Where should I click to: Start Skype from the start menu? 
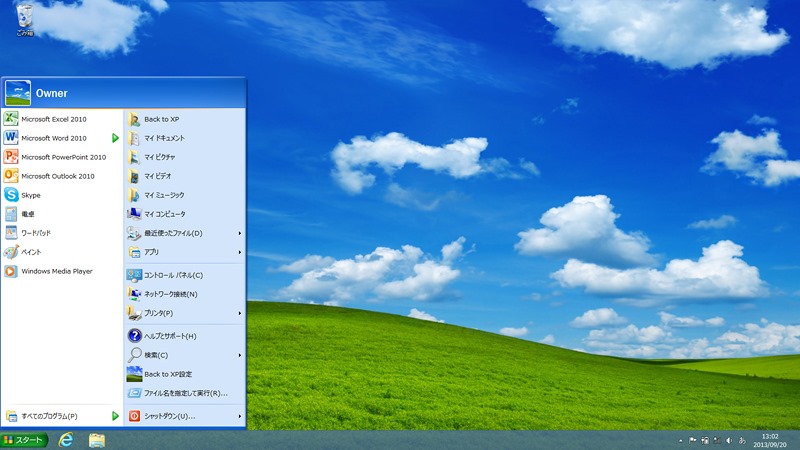click(x=61, y=195)
